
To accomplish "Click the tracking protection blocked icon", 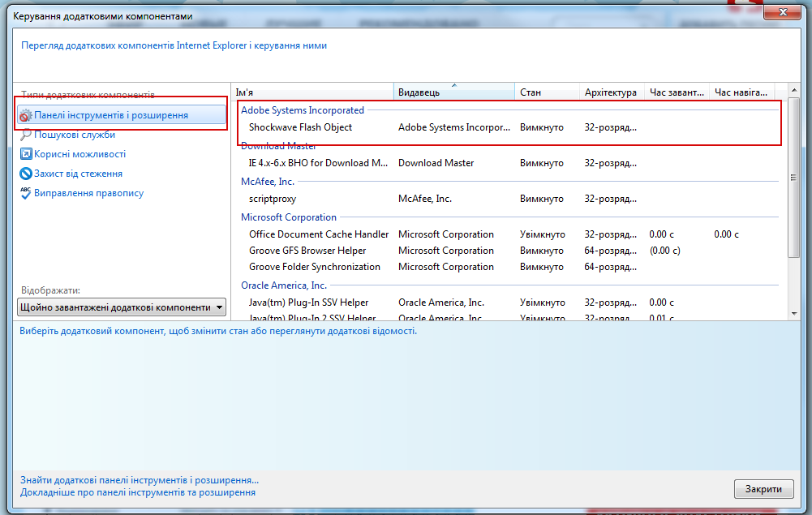I will [26, 174].
